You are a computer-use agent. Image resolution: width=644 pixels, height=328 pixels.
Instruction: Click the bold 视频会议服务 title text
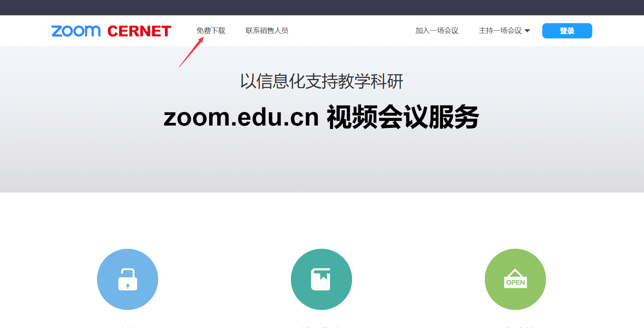coord(403,117)
